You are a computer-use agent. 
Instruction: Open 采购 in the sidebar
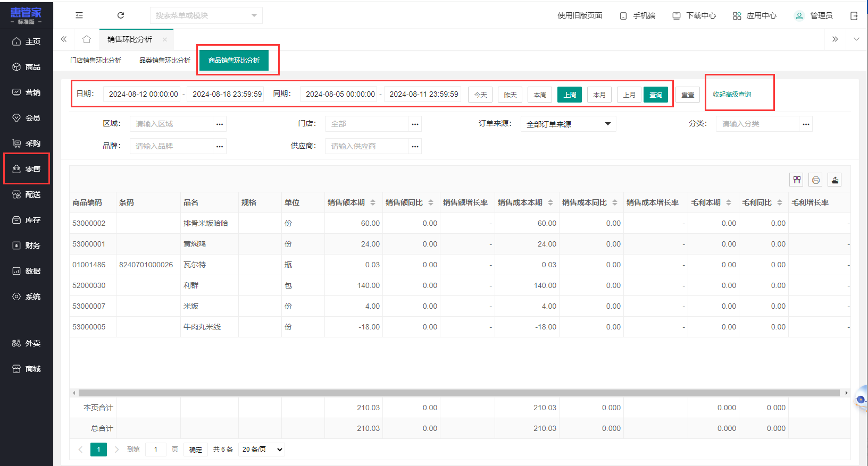27,143
